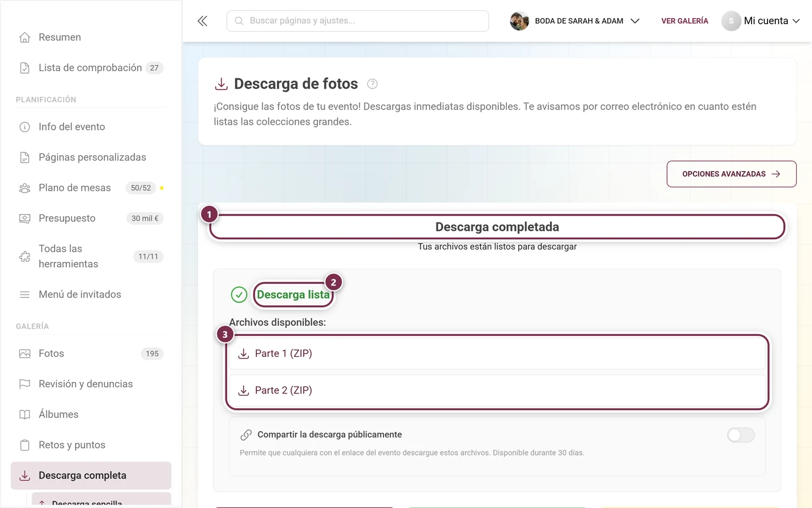Image resolution: width=812 pixels, height=508 pixels.
Task: Enable the Compartir la descarga públicamente switch
Action: point(740,435)
